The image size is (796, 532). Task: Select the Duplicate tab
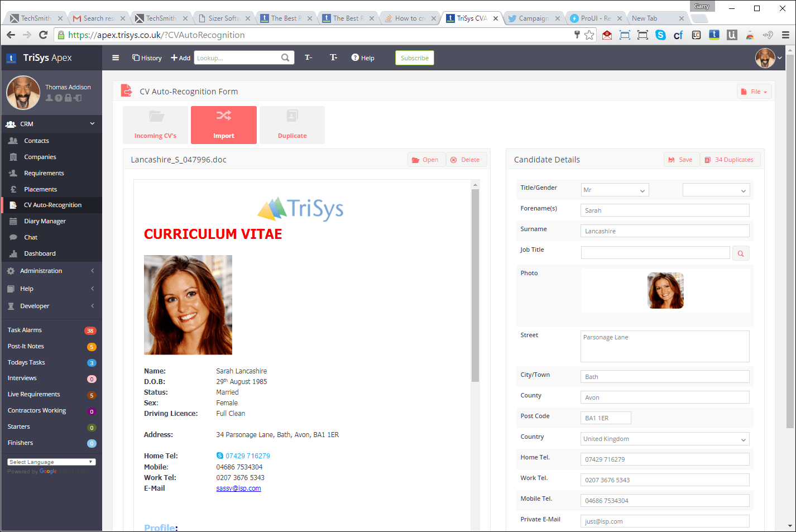(292, 125)
